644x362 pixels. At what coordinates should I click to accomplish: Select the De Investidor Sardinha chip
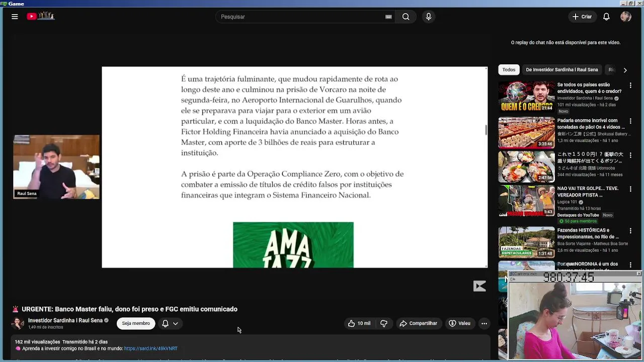562,70
